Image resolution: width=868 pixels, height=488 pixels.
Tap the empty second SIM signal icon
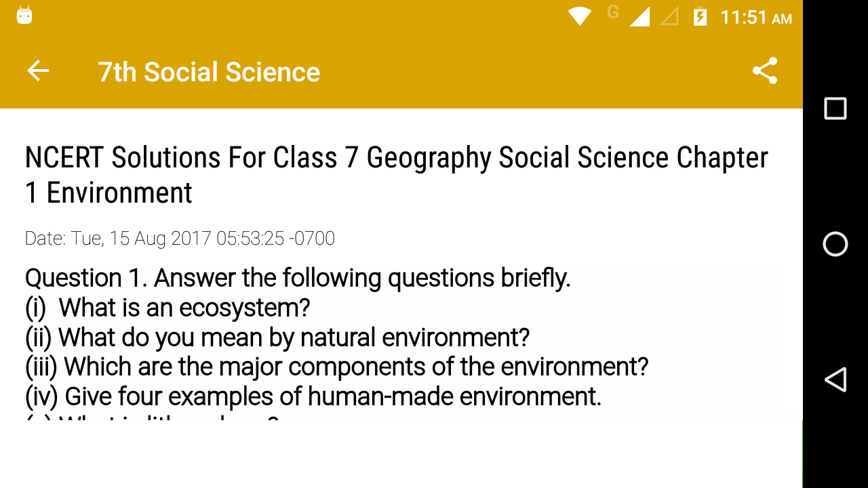click(669, 16)
